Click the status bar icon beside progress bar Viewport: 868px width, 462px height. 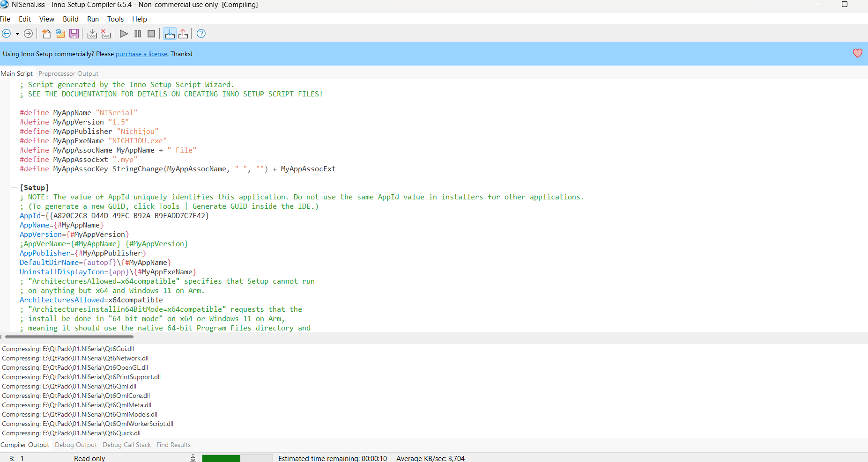[x=193, y=458]
